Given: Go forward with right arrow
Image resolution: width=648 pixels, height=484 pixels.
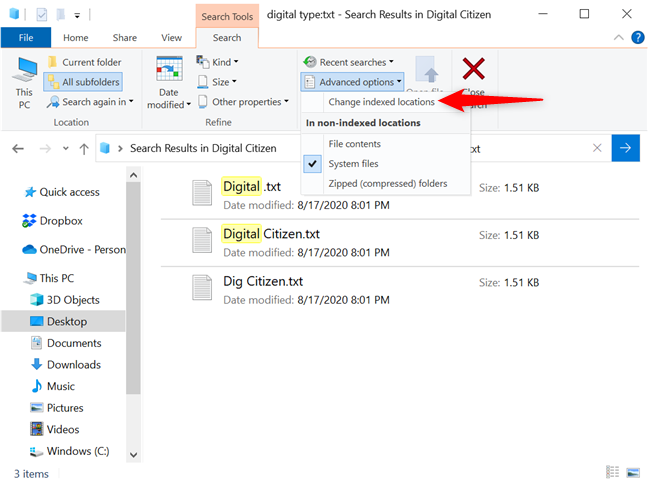Looking at the screenshot, I should [45, 148].
